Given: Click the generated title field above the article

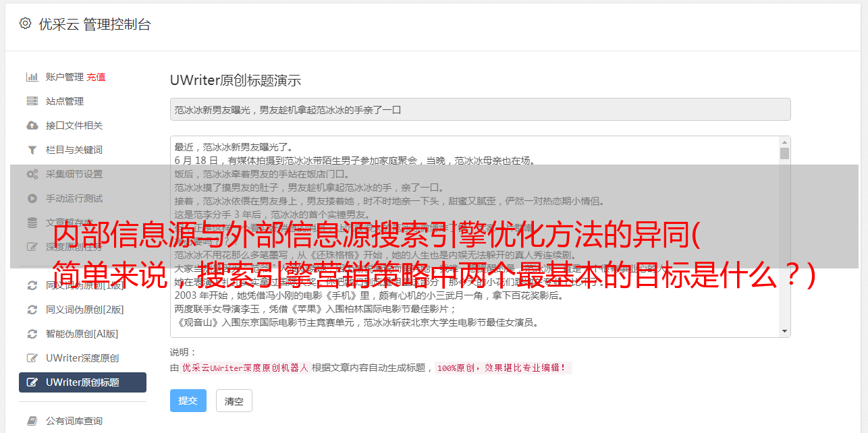Looking at the screenshot, I should pos(480,109).
